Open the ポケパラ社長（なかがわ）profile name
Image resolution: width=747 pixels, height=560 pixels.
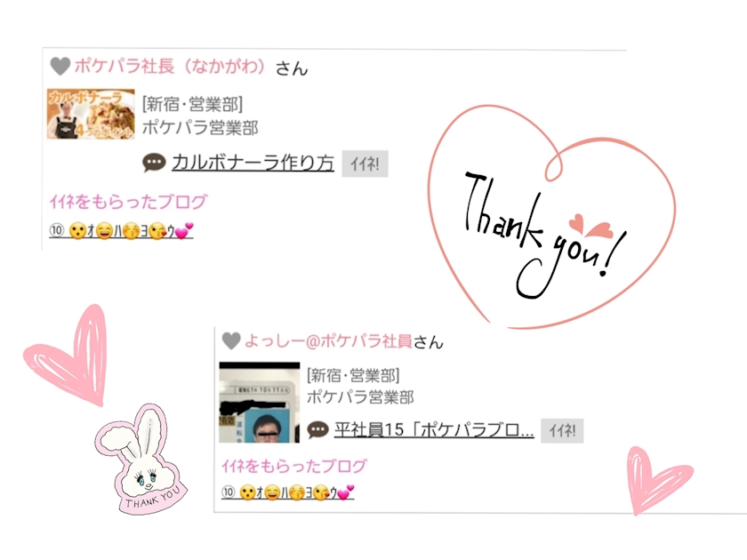pyautogui.click(x=171, y=66)
